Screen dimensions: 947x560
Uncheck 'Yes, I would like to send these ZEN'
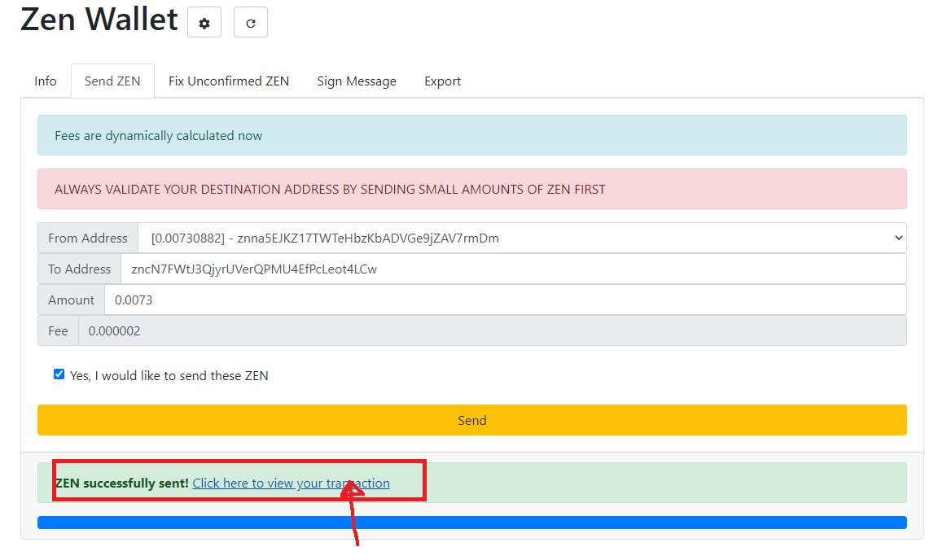pos(59,374)
